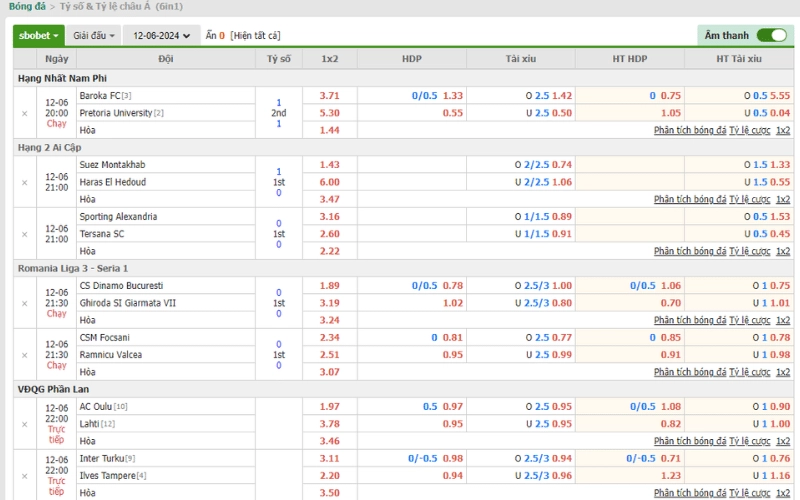Open the sbobet bookmaker dropdown

39,36
